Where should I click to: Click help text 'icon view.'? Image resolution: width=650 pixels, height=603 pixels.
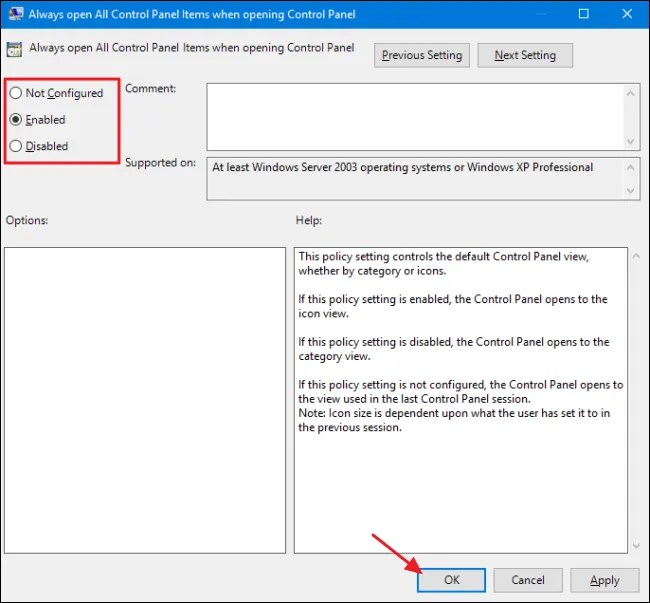click(x=323, y=314)
